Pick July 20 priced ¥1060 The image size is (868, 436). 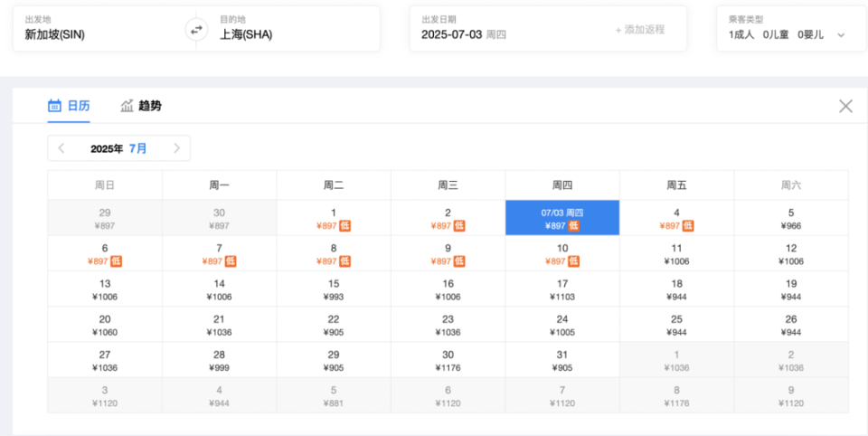[105, 324]
